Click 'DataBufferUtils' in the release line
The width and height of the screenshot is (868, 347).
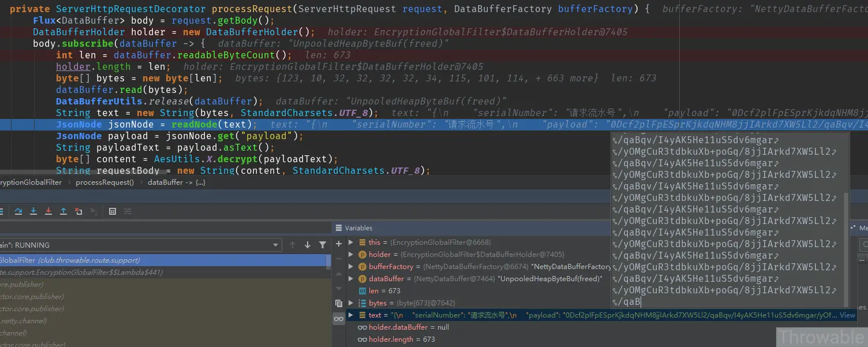point(99,101)
